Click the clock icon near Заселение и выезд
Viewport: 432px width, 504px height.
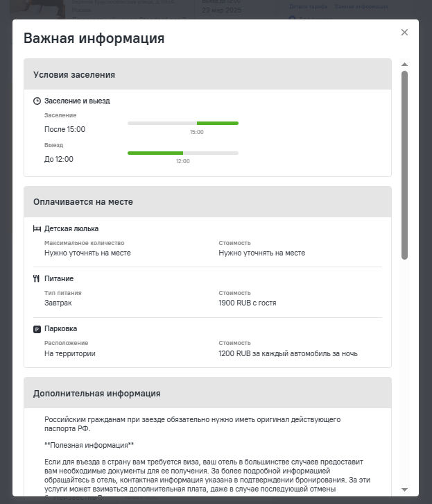(x=37, y=101)
